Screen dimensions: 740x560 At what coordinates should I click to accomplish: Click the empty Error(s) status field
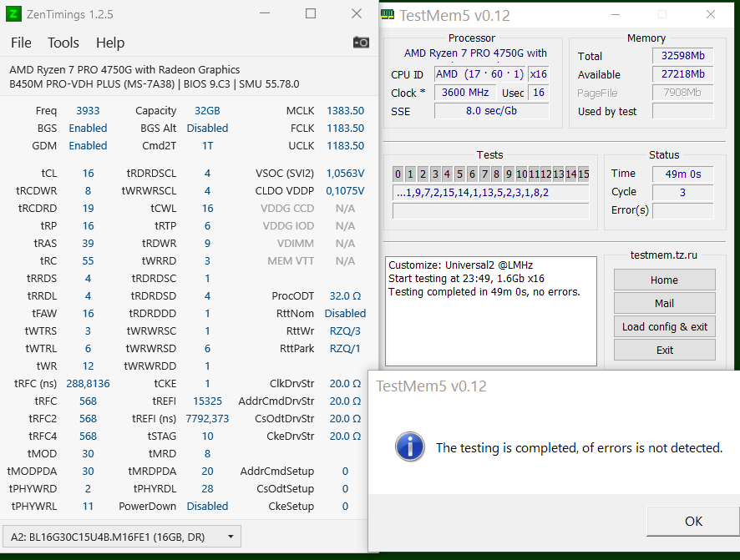pos(682,210)
